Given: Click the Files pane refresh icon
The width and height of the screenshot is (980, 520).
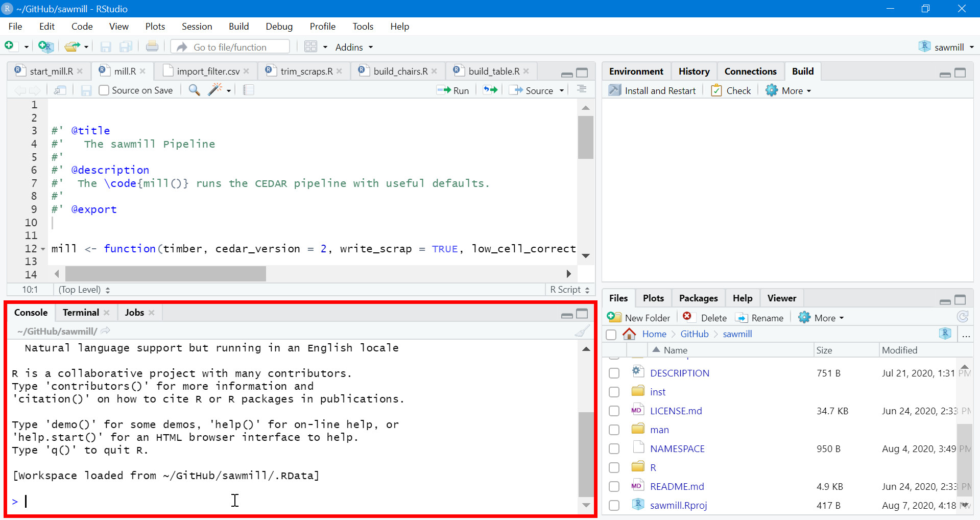Looking at the screenshot, I should pyautogui.click(x=963, y=317).
